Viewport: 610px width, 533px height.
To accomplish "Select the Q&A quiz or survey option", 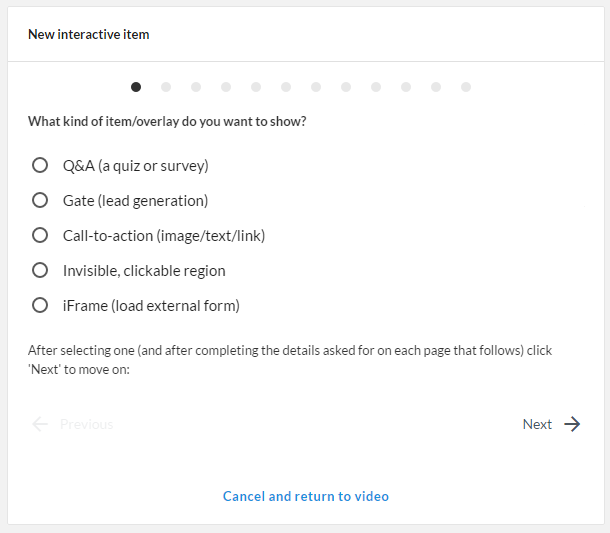I will coord(40,165).
